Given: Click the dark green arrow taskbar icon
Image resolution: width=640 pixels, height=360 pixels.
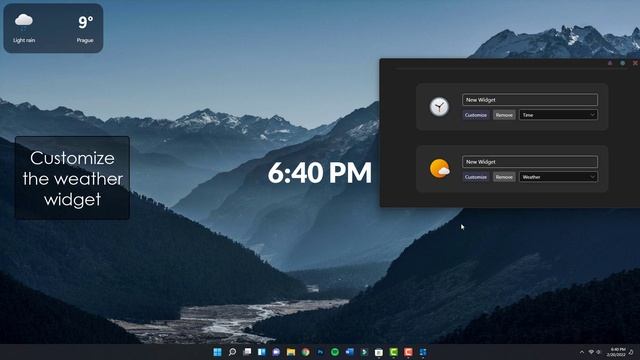Looking at the screenshot, I should pos(364,352).
